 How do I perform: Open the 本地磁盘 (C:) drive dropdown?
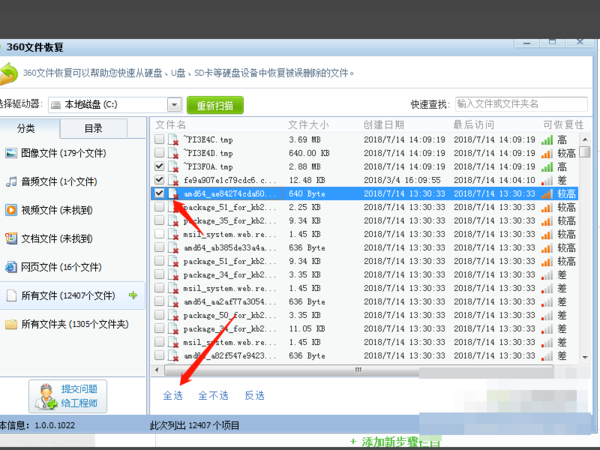[x=174, y=104]
